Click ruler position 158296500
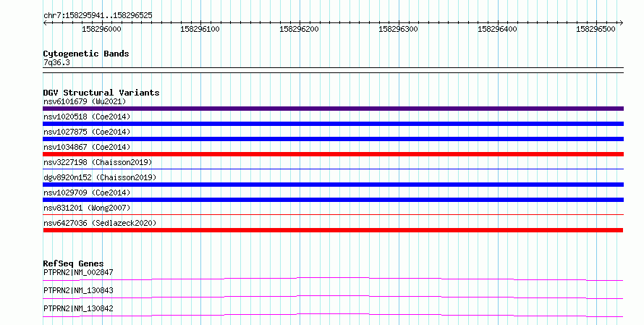Screen dimensions: 644x325 coord(596,29)
